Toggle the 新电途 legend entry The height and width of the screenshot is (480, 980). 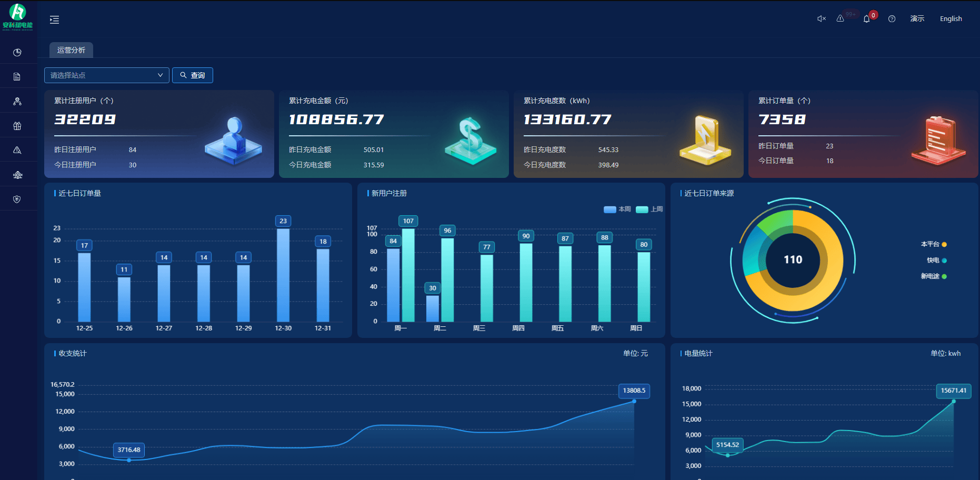click(x=934, y=276)
